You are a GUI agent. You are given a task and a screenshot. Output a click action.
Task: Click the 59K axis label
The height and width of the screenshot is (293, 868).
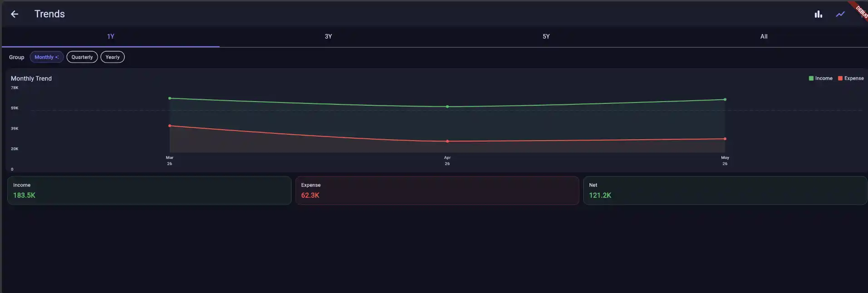pos(15,108)
